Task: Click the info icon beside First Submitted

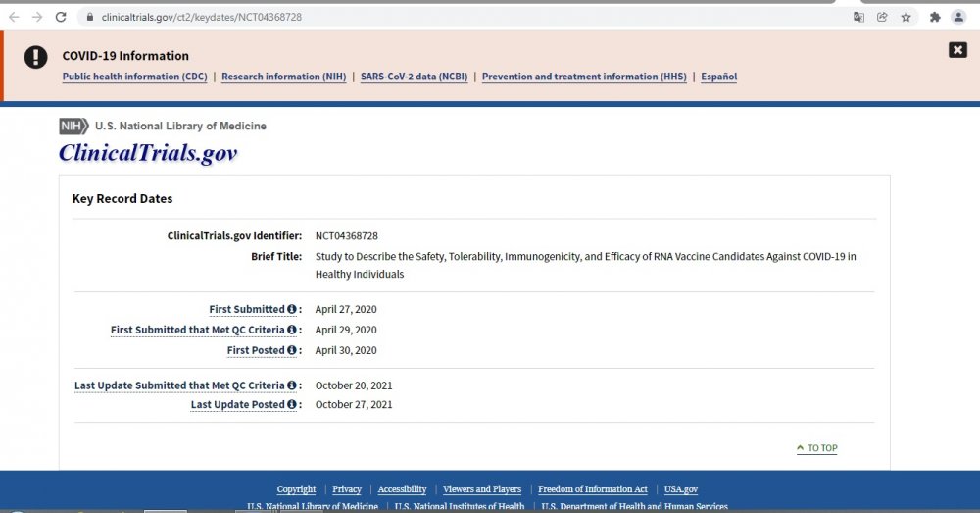Action: point(292,310)
